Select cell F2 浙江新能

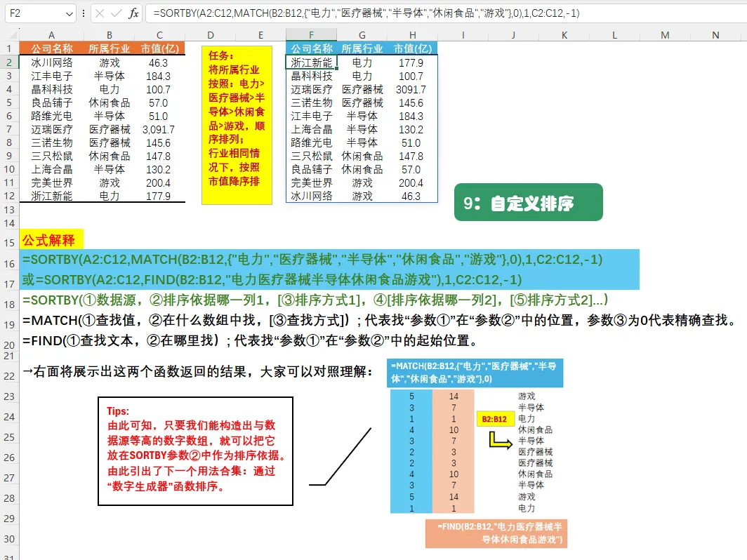(x=312, y=63)
